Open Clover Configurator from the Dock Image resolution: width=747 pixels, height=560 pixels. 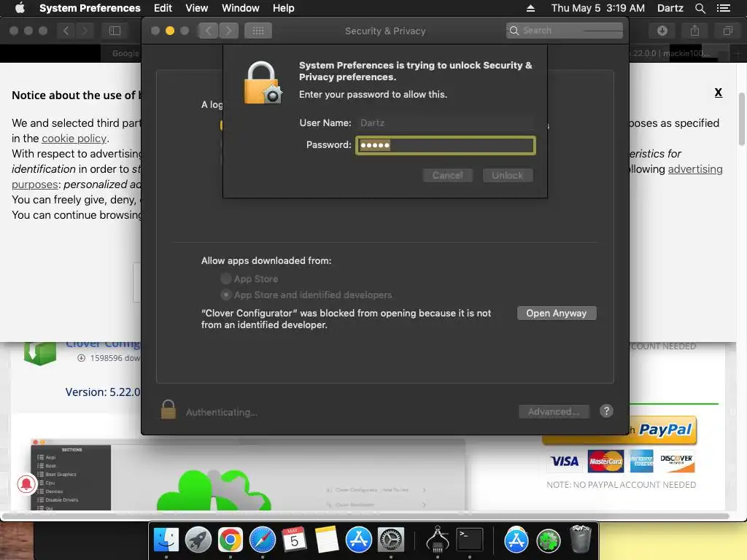549,541
